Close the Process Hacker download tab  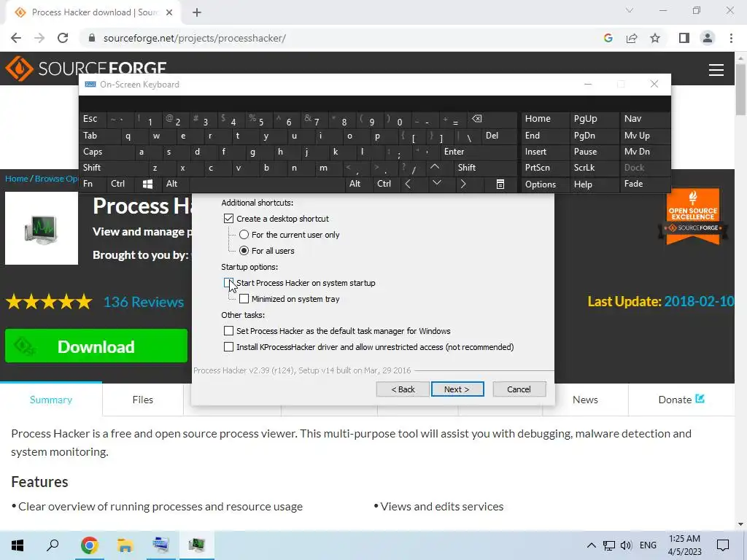coord(169,12)
